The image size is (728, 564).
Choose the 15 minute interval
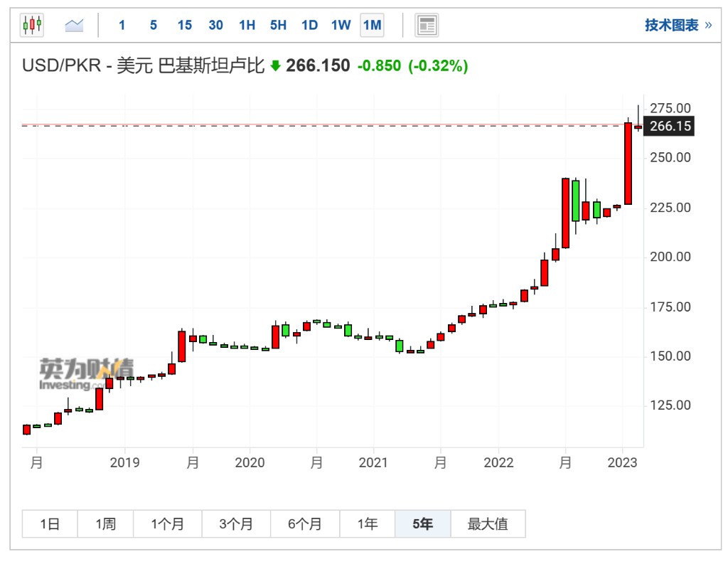(184, 26)
